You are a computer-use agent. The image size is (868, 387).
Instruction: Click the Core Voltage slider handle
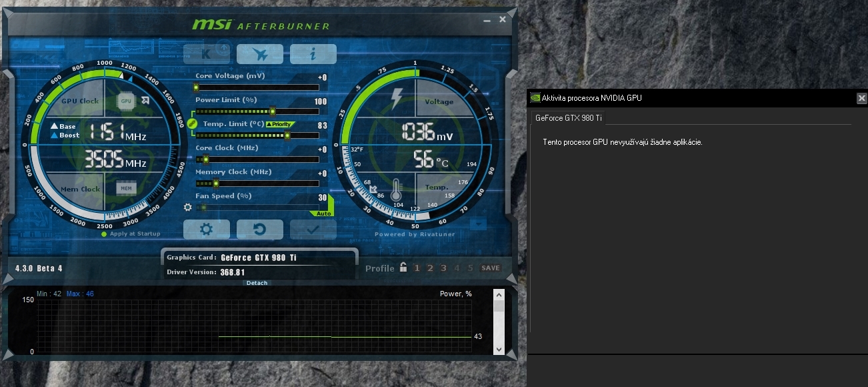point(196,87)
